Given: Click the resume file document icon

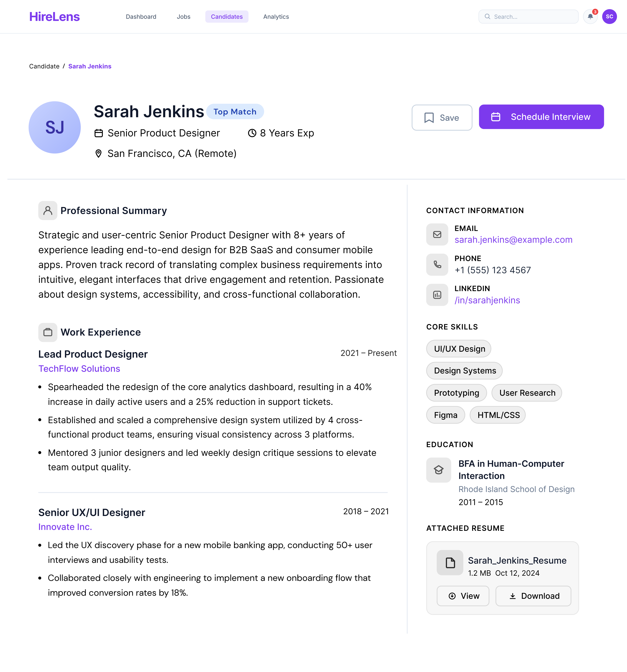Looking at the screenshot, I should click(450, 562).
